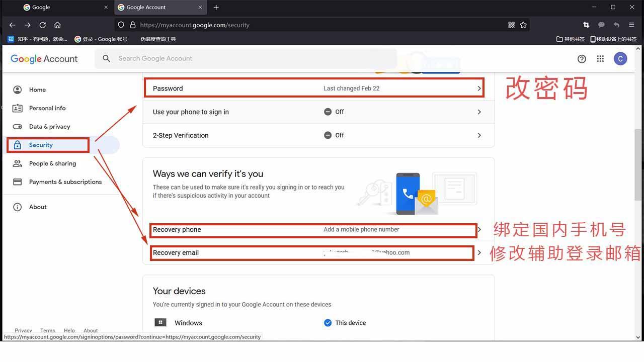Close the Google Account tab
Screen dimensions: 644x362
pyautogui.click(x=200, y=7)
